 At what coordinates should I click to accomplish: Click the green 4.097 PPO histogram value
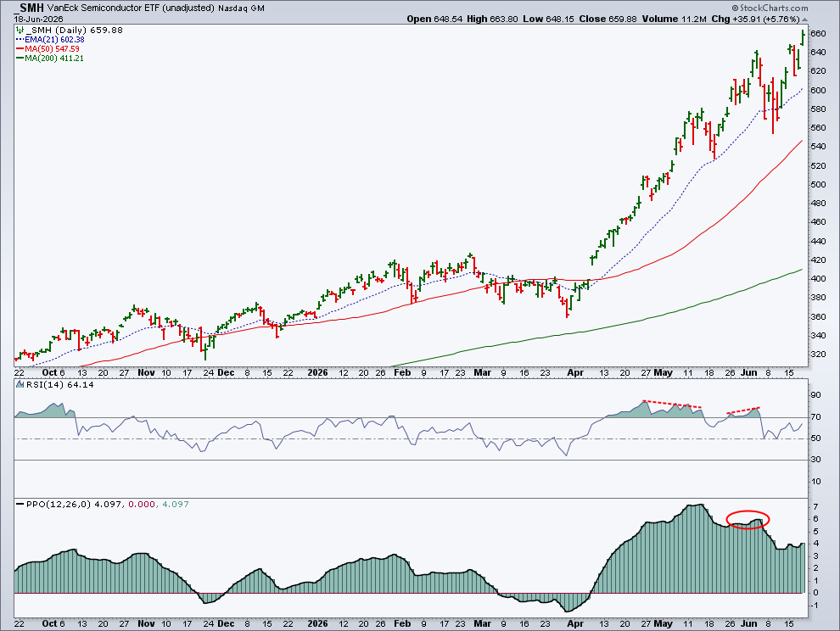pos(175,504)
